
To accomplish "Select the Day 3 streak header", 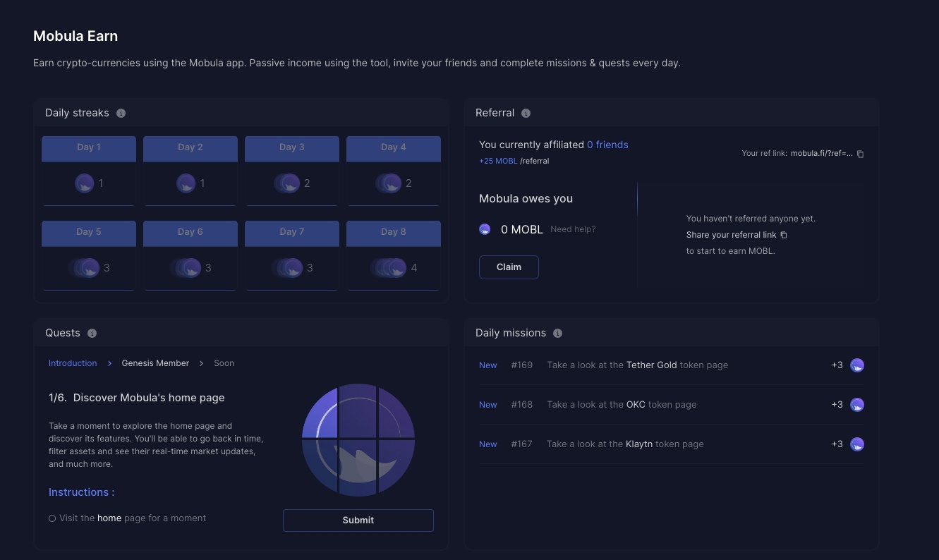I will (292, 148).
